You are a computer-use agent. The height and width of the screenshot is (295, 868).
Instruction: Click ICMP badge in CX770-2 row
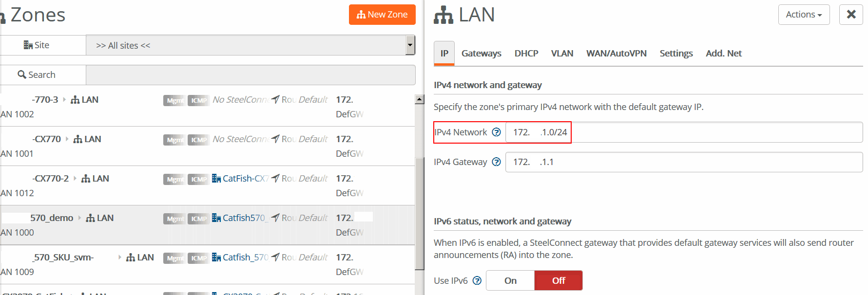tap(198, 179)
